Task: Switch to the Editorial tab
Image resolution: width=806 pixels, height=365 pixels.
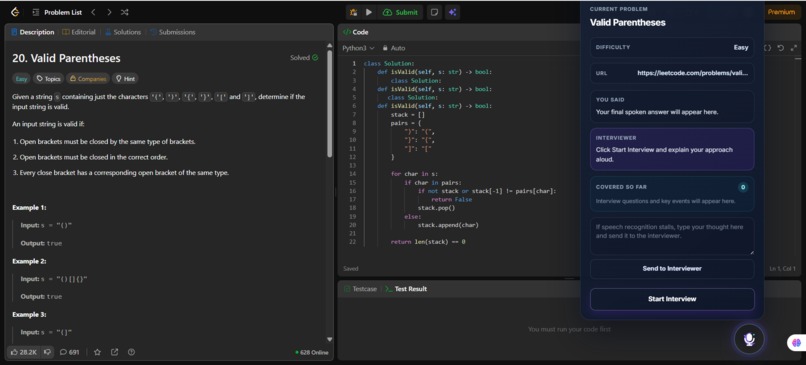Action: click(79, 32)
